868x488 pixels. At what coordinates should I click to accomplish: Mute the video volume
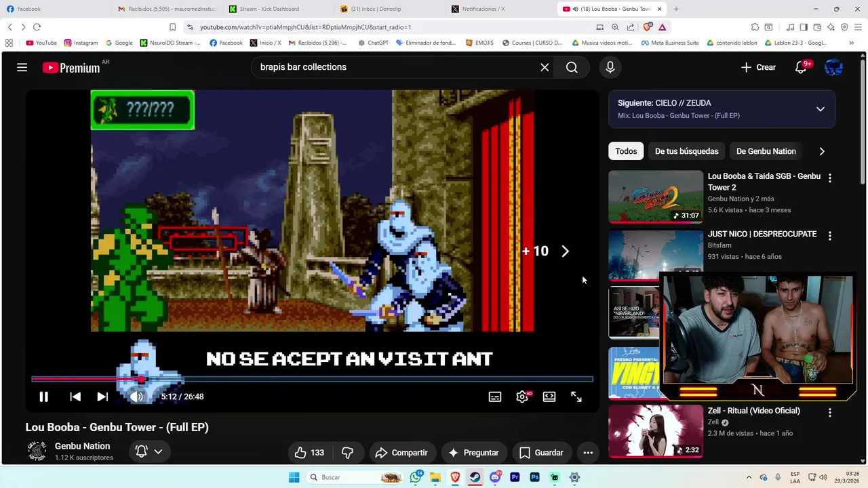pyautogui.click(x=136, y=396)
